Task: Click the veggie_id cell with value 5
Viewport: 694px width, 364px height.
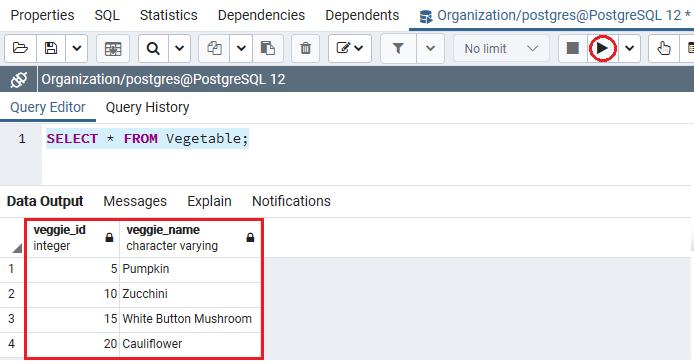Action: tap(73, 269)
